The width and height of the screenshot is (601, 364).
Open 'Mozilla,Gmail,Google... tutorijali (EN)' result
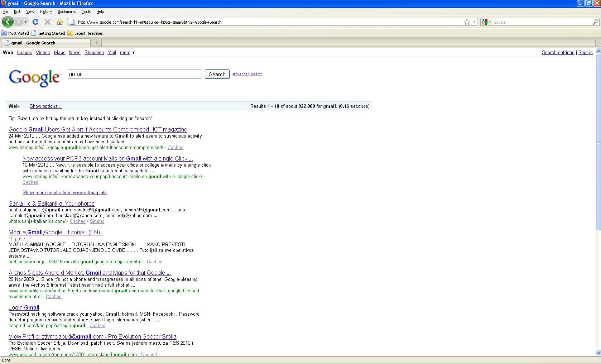[x=56, y=233]
